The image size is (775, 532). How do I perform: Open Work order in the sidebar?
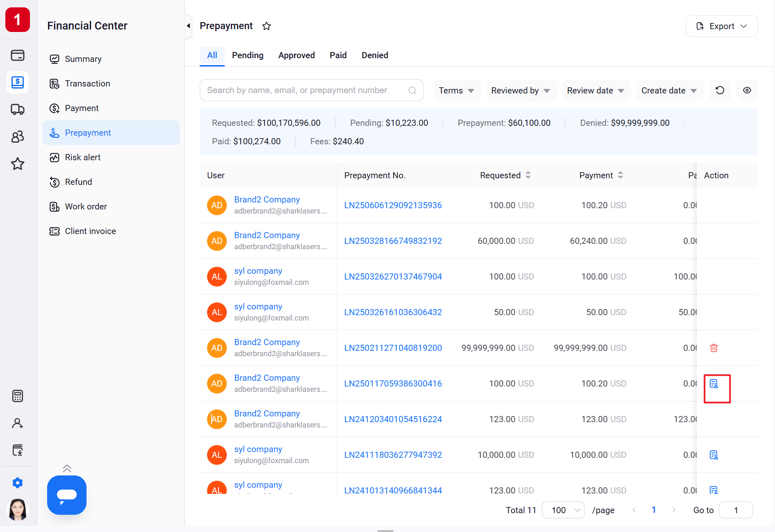111,207
